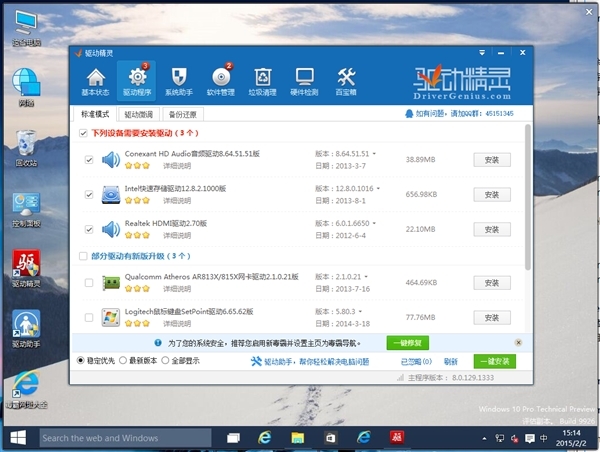Image resolution: width=600 pixels, height=452 pixels.
Task: Open the 驱动助手 help link
Action: click(310, 362)
